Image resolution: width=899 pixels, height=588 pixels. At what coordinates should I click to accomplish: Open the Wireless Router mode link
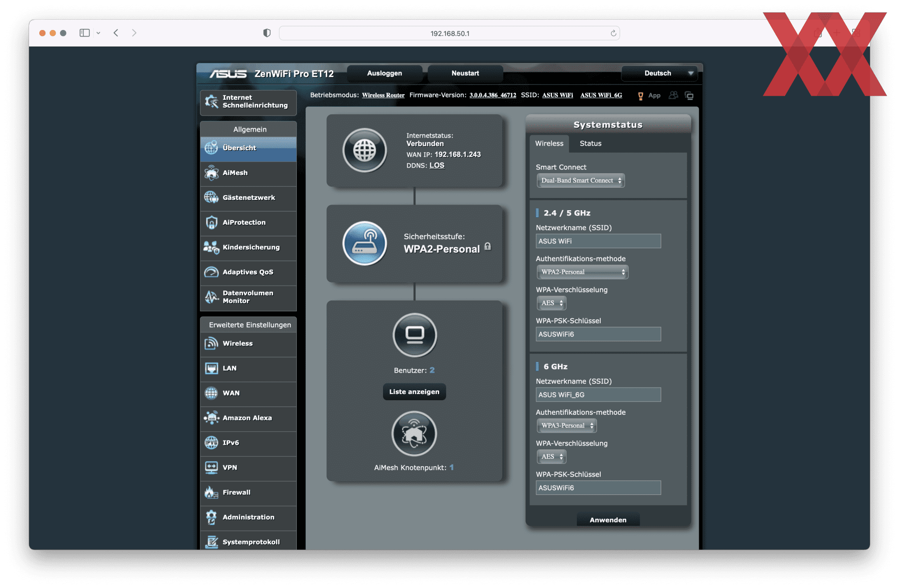[383, 96]
